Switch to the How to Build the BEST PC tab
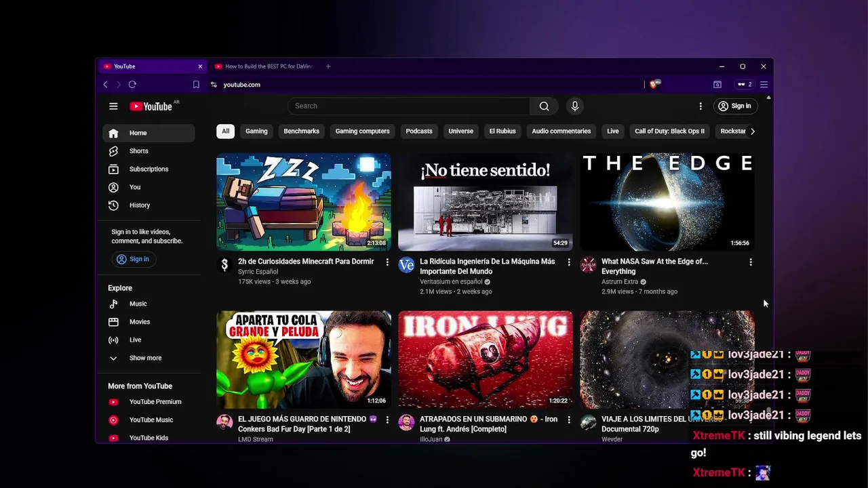Viewport: 868px width, 488px height. click(263, 66)
